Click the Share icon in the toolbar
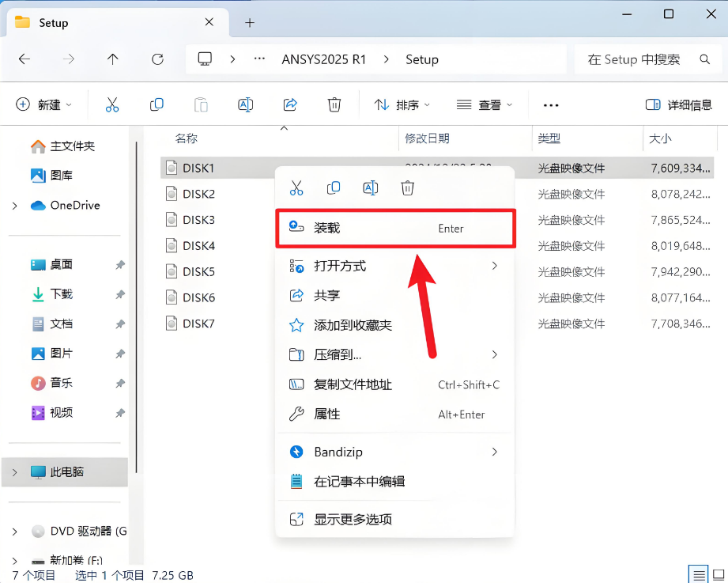Image resolution: width=728 pixels, height=583 pixels. pos(290,104)
